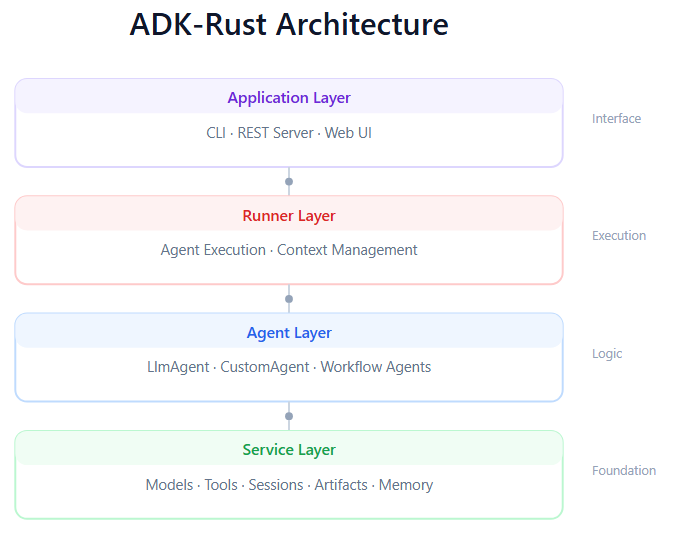This screenshot has width=673, height=546.
Task: Click the ADK-Rust Architecture title
Action: pyautogui.click(x=289, y=24)
